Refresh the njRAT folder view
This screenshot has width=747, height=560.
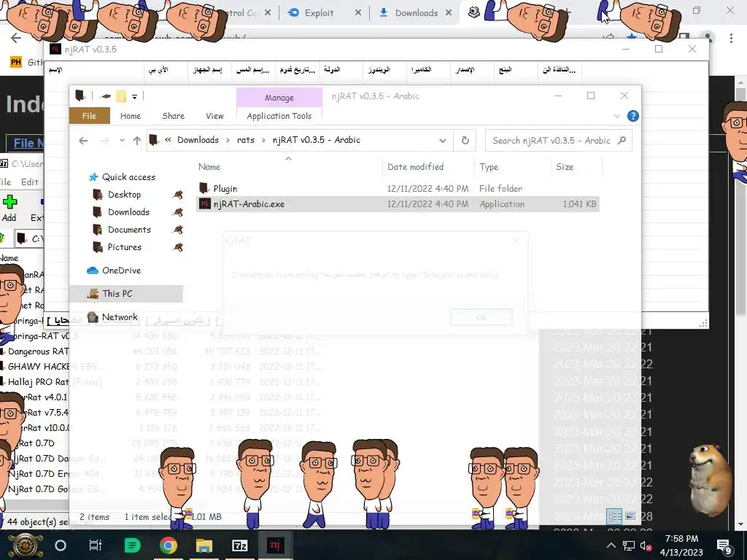point(465,141)
